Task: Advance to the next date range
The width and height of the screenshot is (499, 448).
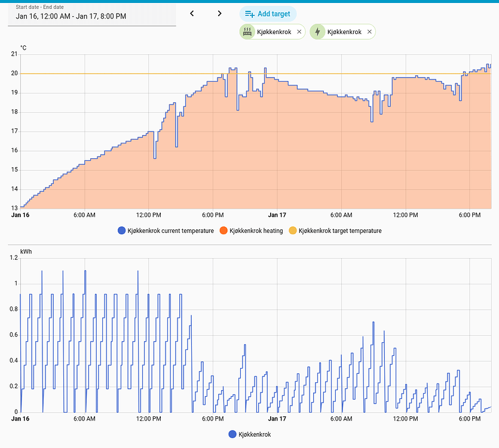Action: pyautogui.click(x=219, y=13)
